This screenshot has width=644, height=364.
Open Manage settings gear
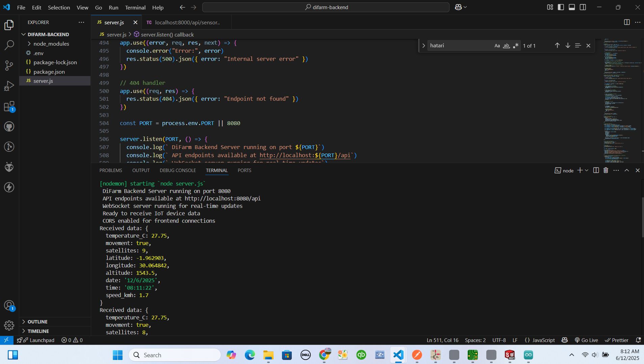[x=9, y=325]
